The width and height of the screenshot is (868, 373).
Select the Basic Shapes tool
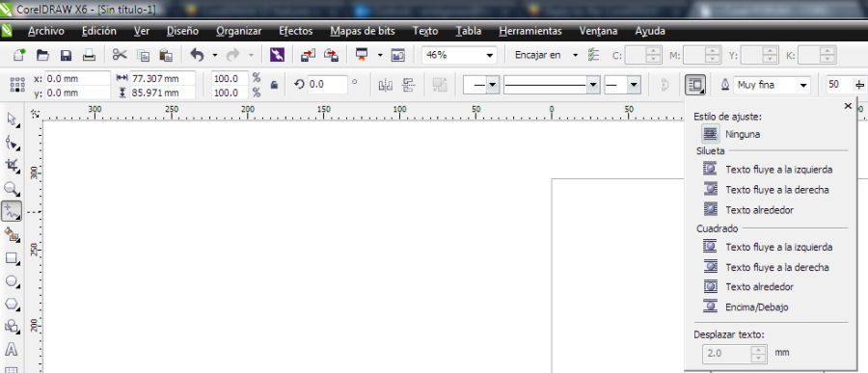[13, 327]
